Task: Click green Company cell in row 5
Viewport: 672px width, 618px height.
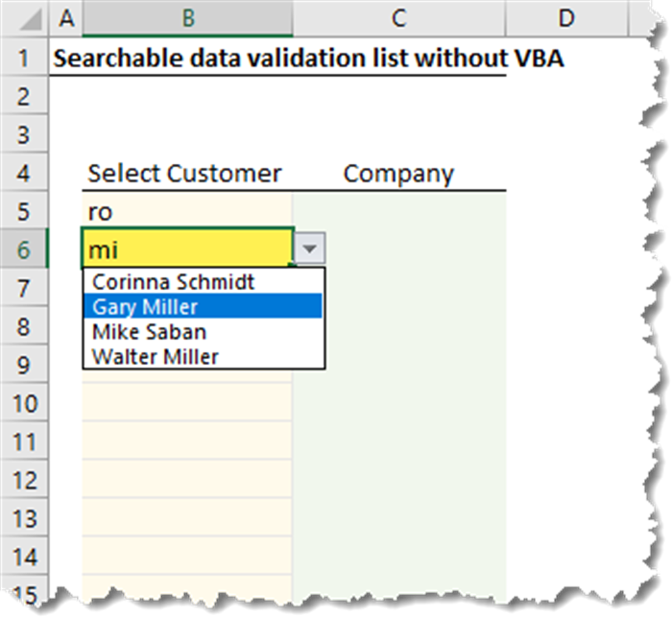Action: coord(398,211)
